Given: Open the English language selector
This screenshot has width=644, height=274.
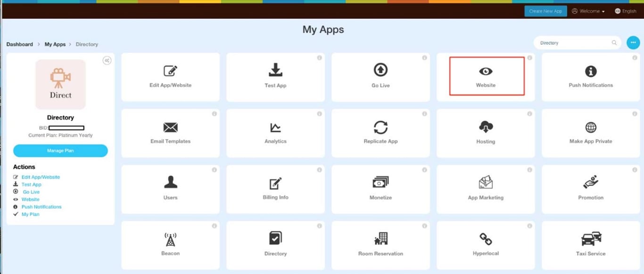Looking at the screenshot, I should point(626,11).
